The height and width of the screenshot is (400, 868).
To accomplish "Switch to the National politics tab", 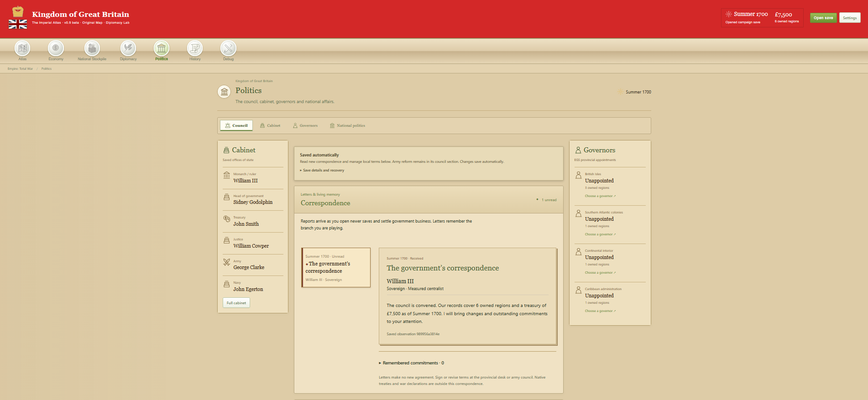I will (347, 125).
